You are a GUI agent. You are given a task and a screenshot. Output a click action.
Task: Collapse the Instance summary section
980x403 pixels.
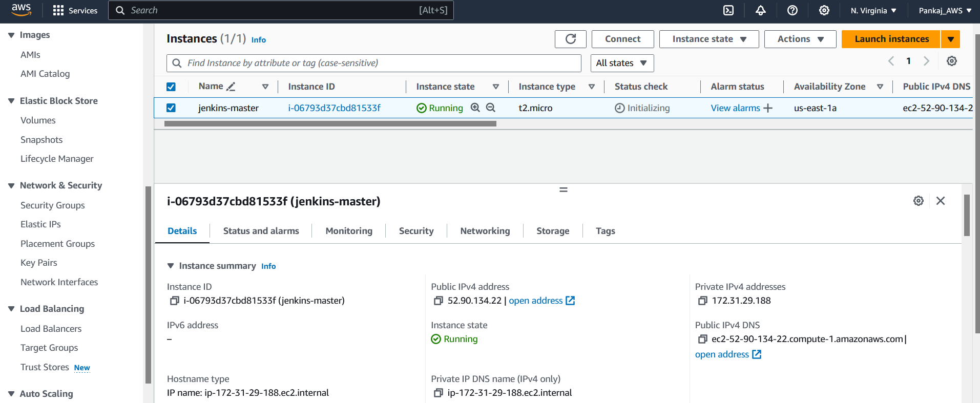point(171,266)
